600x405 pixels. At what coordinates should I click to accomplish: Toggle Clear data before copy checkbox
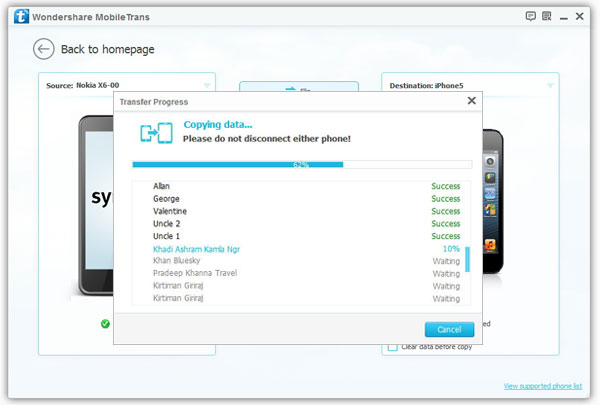392,347
